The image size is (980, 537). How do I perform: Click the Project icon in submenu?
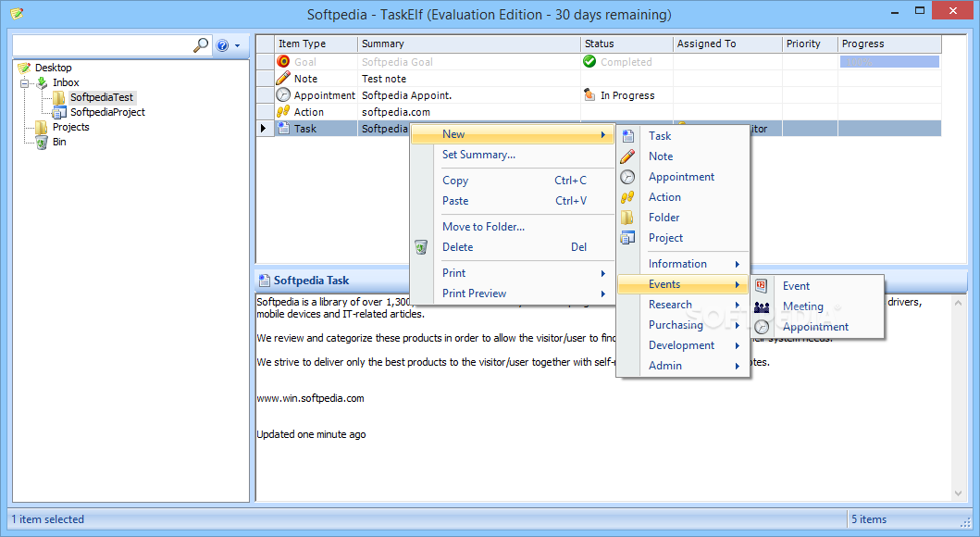coord(627,238)
